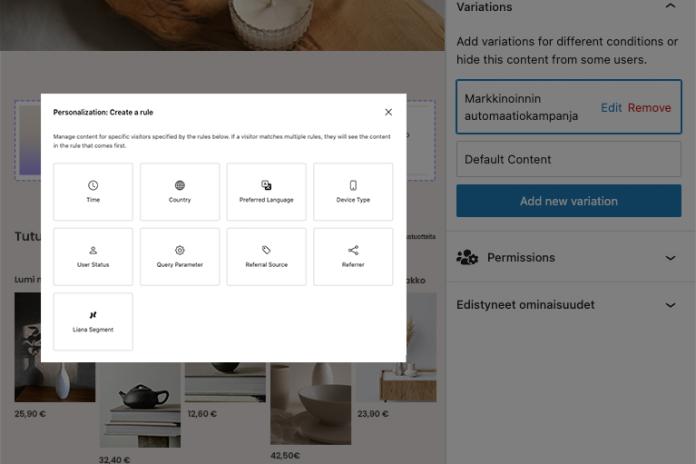Pick the Preferred Language rule icon
The image size is (696, 464).
266,185
